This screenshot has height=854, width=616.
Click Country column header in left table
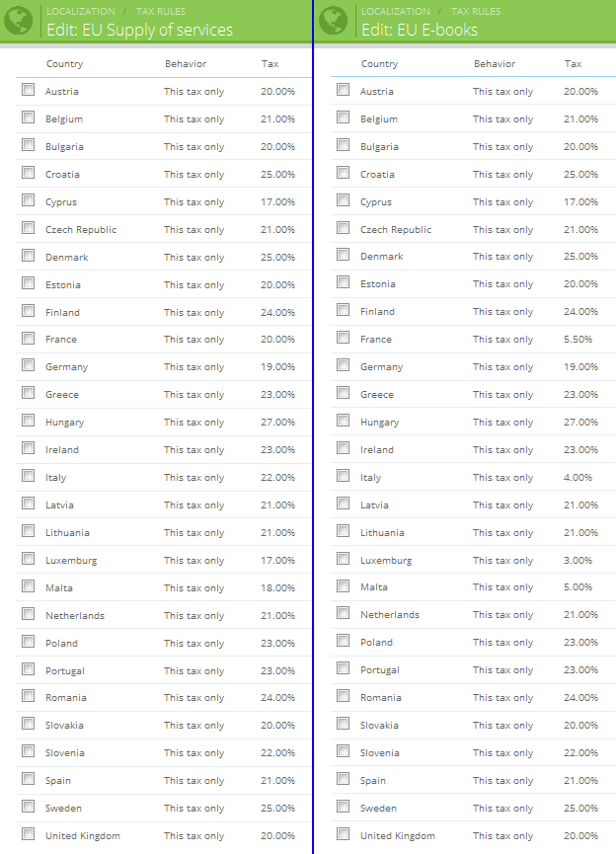tap(65, 64)
